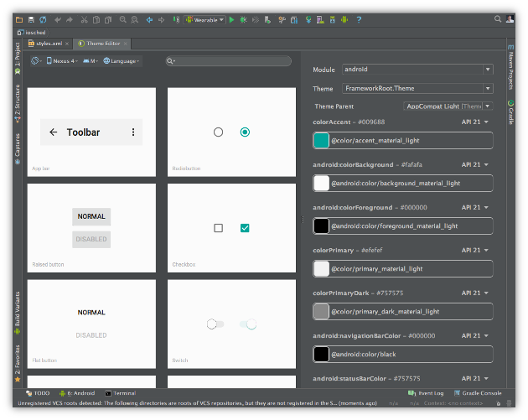Toggle the enabled switch in Switch preview
This screenshot has width=528, height=420.
tap(248, 324)
